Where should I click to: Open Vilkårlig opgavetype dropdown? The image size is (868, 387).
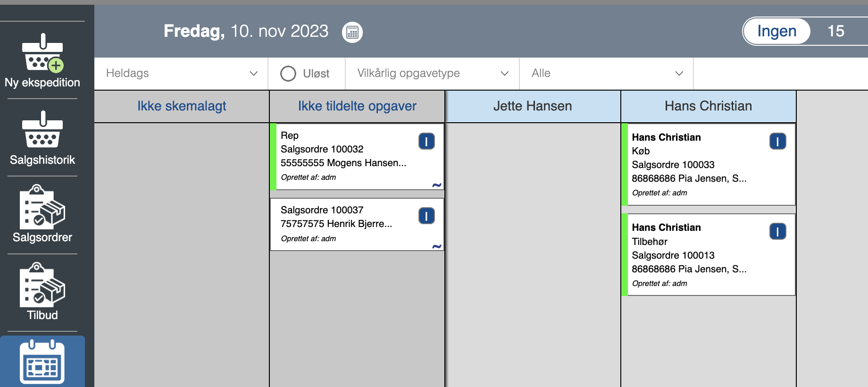(x=433, y=73)
